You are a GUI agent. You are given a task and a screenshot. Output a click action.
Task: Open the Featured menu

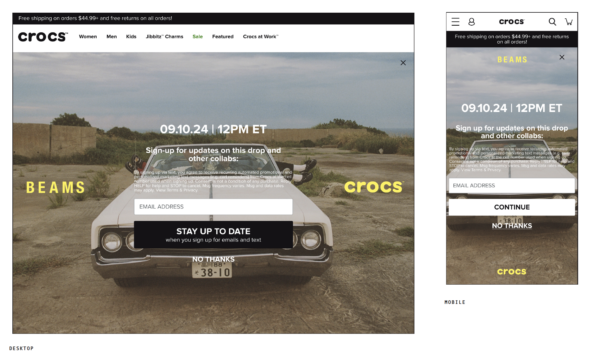coord(223,37)
